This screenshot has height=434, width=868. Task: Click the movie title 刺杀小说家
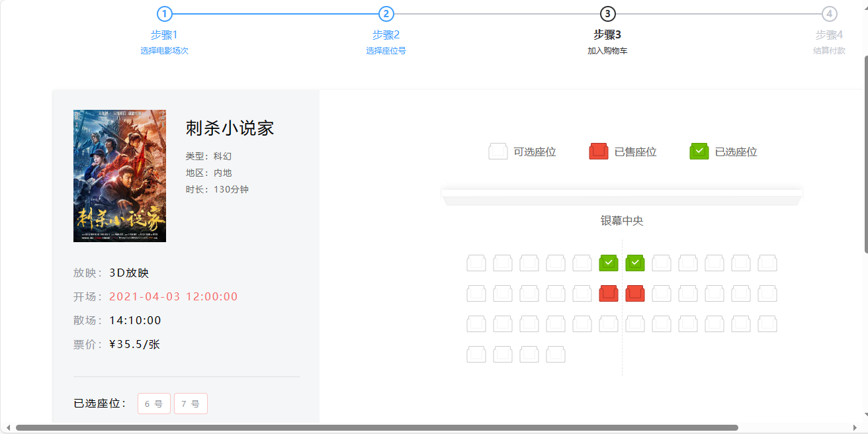coord(230,128)
